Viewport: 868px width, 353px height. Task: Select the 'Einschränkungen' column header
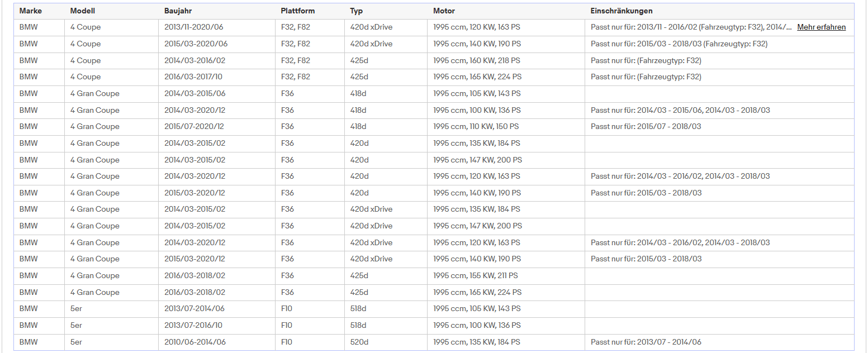[x=622, y=11]
